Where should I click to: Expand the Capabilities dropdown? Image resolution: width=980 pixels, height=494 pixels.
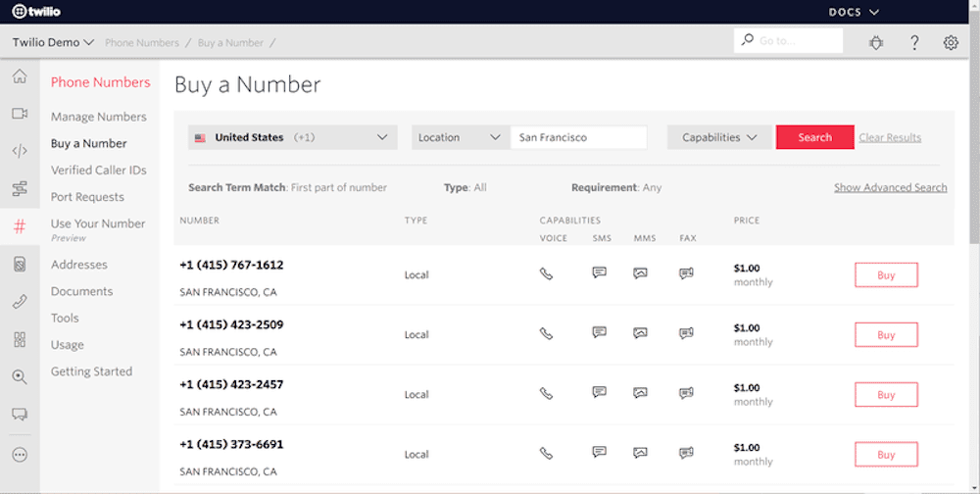coord(720,137)
